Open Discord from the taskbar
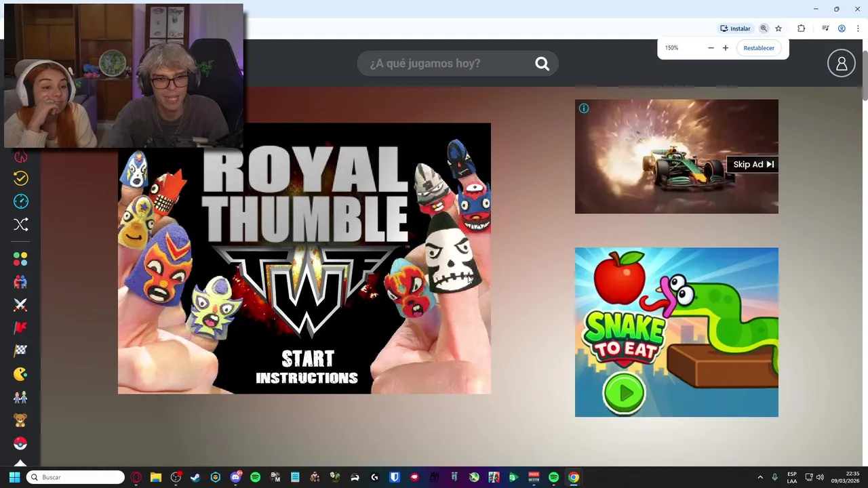The height and width of the screenshot is (488, 868). tap(235, 477)
